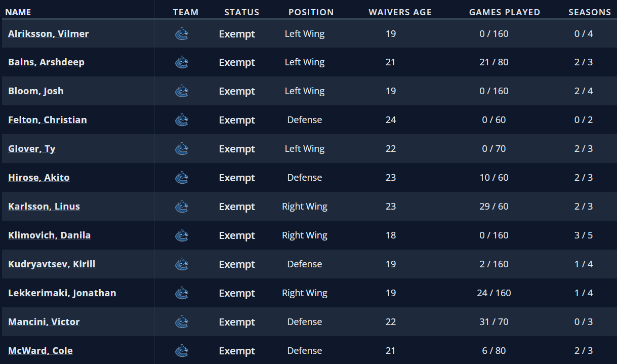The image size is (617, 364).
Task: Open Glover, Ty player link
Action: point(32,149)
